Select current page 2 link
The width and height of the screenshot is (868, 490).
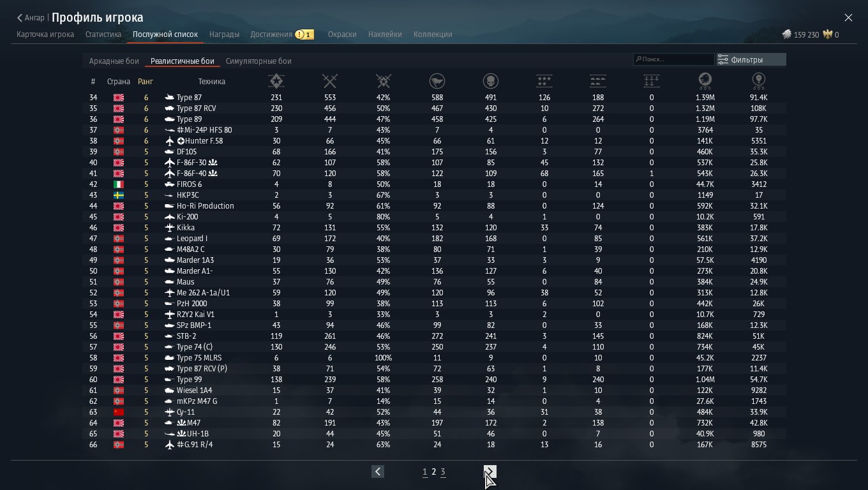434,472
